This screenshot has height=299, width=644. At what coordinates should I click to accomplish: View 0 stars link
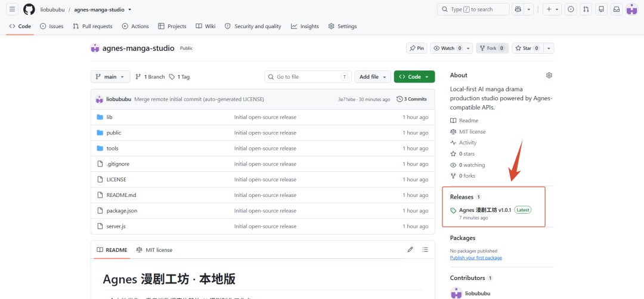[x=463, y=154]
